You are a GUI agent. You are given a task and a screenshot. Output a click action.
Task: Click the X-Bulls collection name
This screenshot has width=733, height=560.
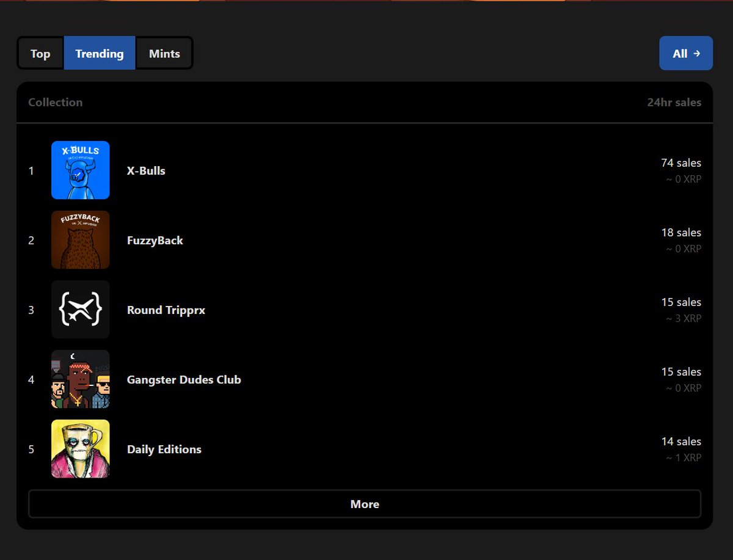point(146,170)
